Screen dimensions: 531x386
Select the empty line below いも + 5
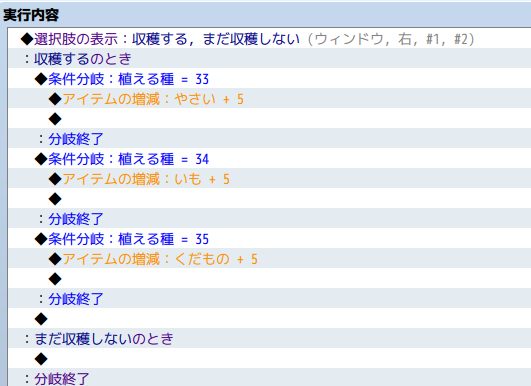click(270, 198)
